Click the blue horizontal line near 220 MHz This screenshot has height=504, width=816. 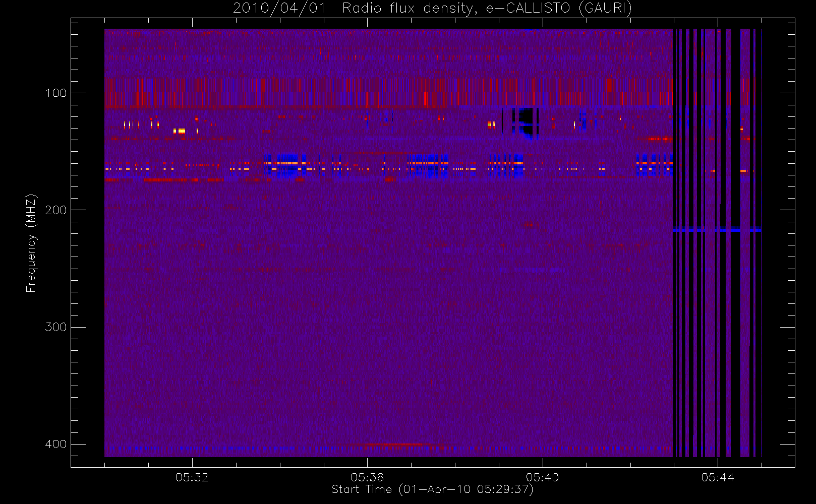click(717, 230)
